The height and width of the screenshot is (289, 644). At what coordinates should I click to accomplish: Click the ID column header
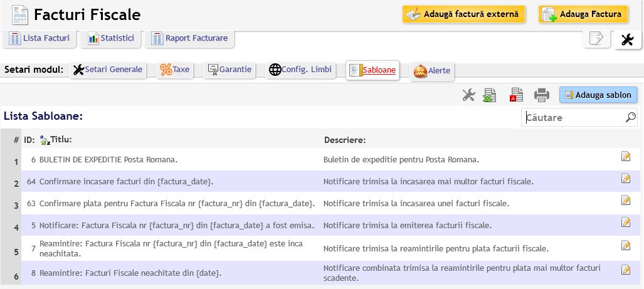click(x=29, y=140)
